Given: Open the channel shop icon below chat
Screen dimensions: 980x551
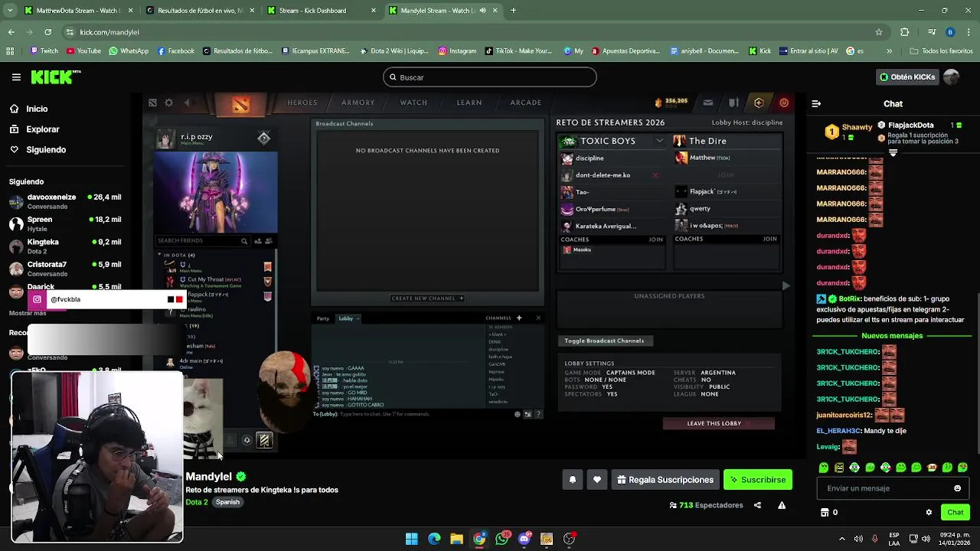Looking at the screenshot, I should pyautogui.click(x=825, y=512).
